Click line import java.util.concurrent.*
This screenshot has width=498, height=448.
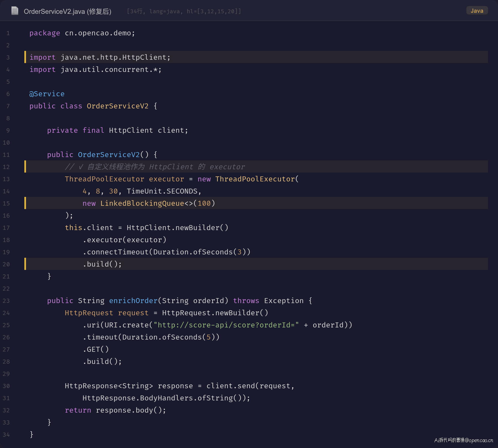95,69
